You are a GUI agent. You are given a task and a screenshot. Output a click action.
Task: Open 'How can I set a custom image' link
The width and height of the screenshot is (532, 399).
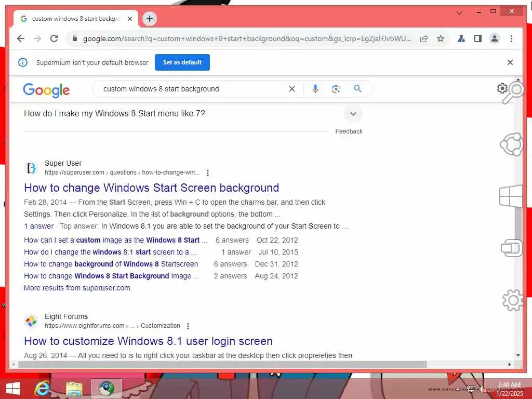pos(116,240)
